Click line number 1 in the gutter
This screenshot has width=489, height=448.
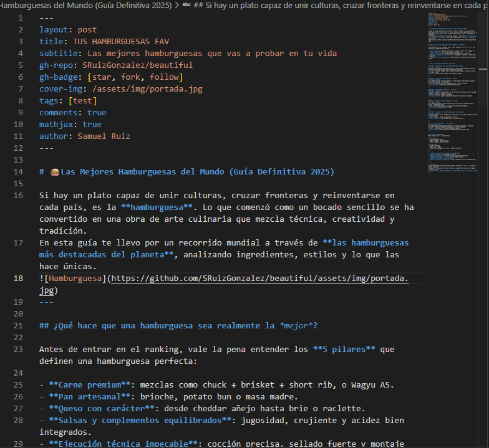[20, 18]
